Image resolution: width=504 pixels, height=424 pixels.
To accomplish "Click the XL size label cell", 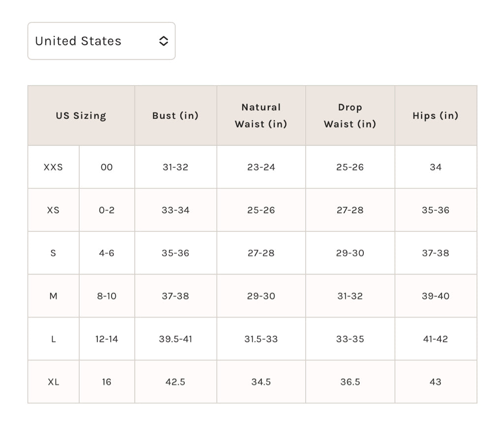I will (53, 382).
